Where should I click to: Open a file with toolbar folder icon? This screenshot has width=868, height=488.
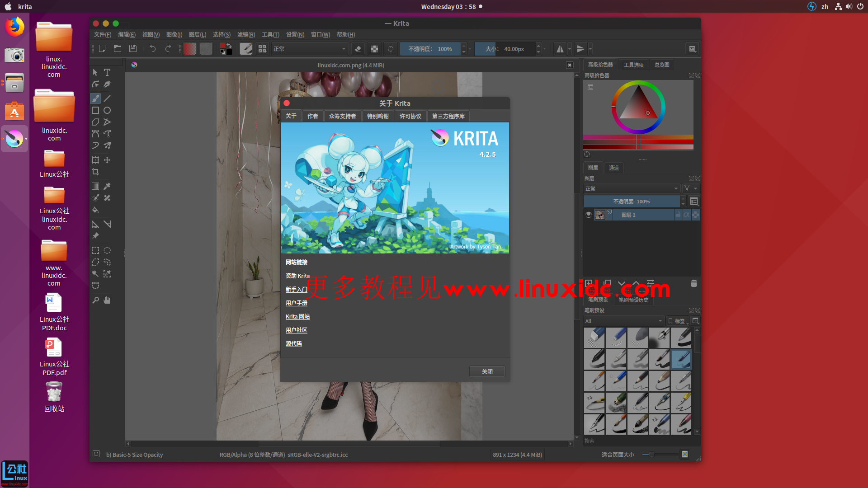(118, 49)
